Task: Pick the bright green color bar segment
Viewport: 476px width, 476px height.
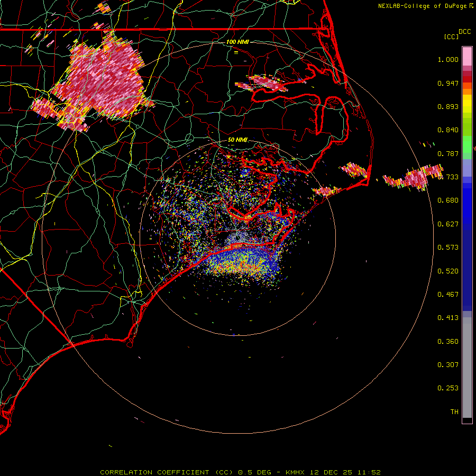Action: [467, 144]
